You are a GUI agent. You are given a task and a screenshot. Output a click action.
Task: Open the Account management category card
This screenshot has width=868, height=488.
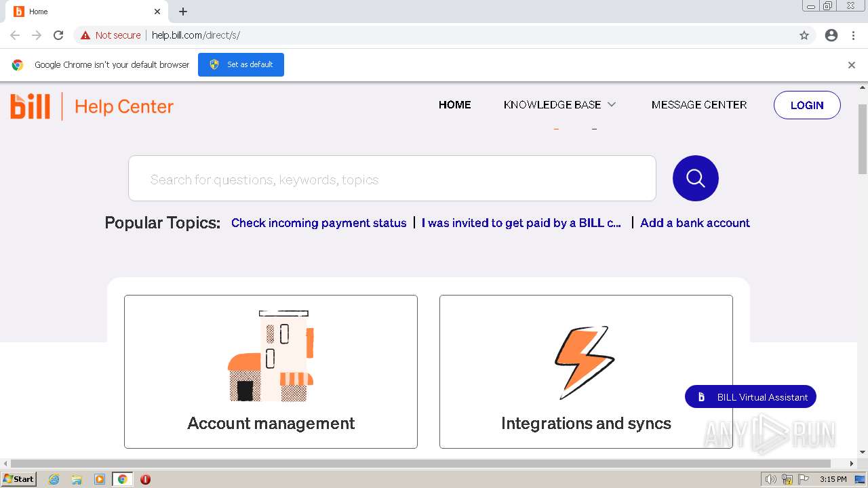pos(271,371)
